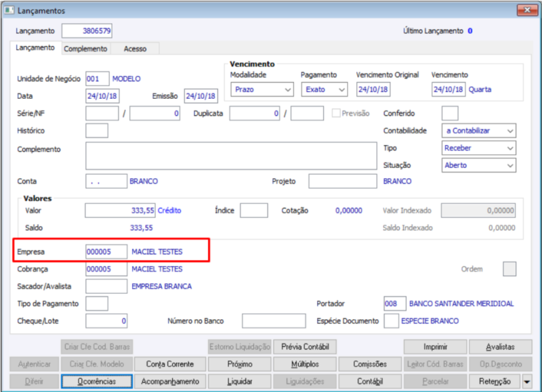Open the Contabilidade combo box

[479, 131]
